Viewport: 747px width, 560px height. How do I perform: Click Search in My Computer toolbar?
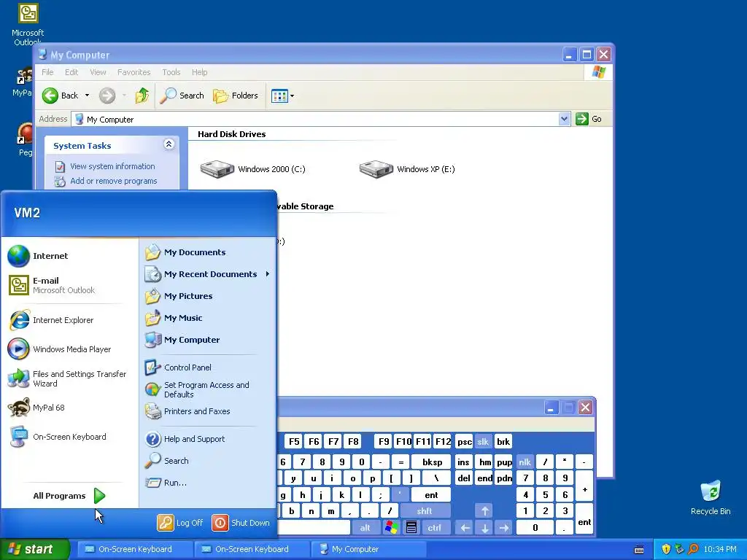click(182, 96)
